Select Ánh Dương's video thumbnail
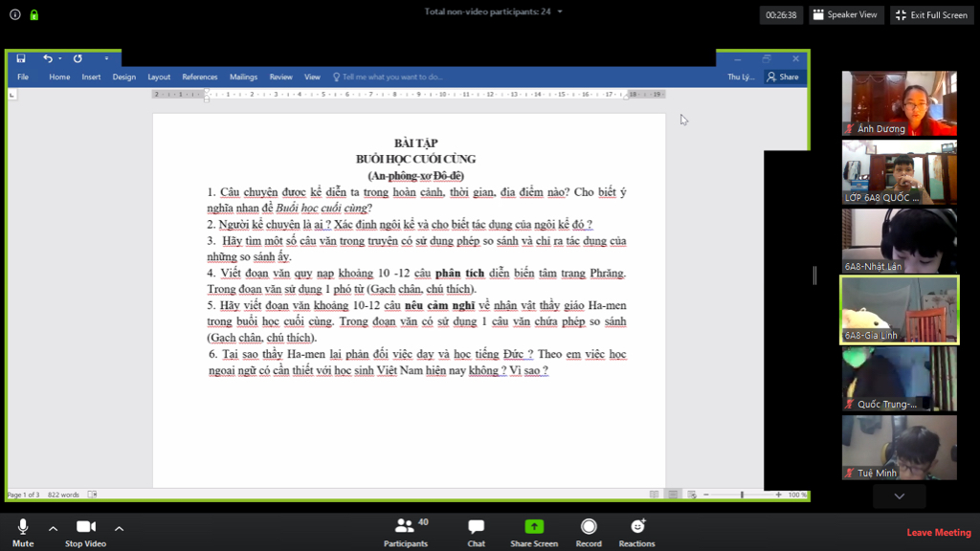Image resolution: width=980 pixels, height=551 pixels. tap(899, 103)
